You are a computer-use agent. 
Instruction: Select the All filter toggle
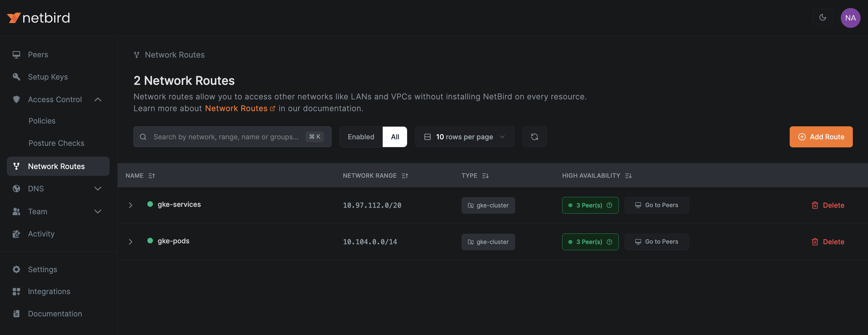(395, 137)
